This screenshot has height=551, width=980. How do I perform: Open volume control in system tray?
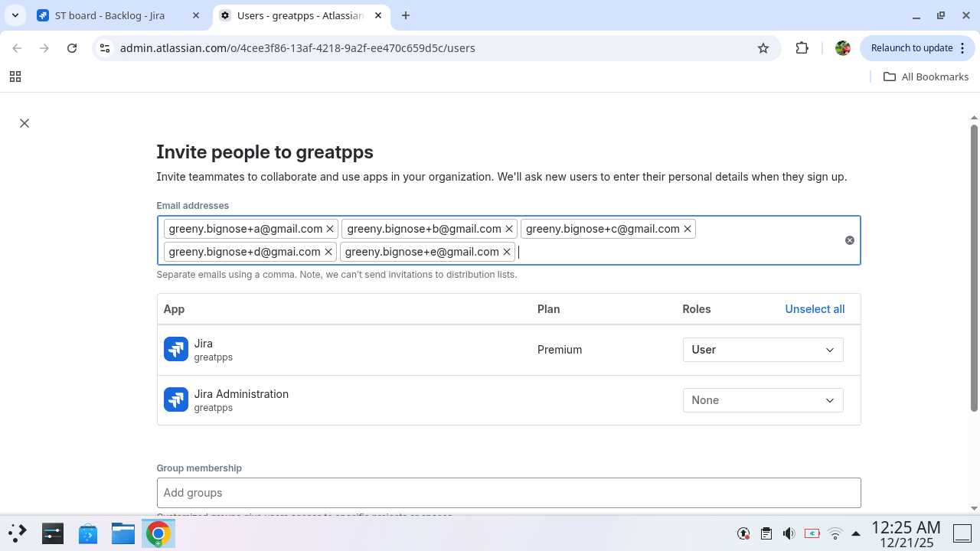tap(789, 533)
